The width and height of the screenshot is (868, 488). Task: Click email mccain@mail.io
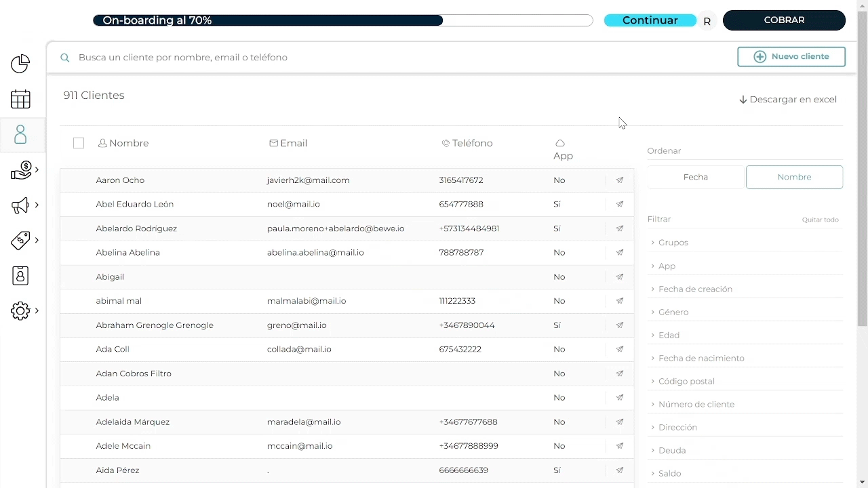300,446
